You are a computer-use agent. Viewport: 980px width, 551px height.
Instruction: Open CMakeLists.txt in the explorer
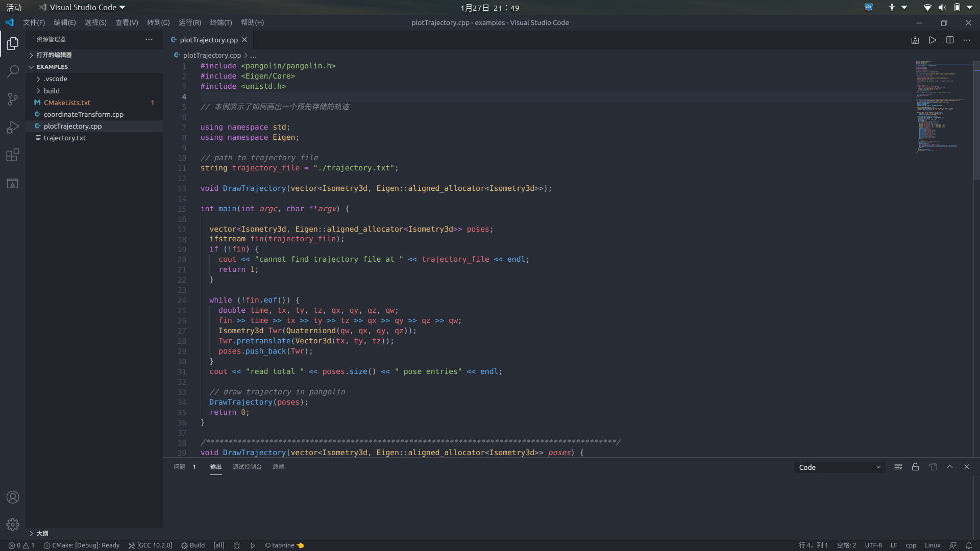[94, 103]
